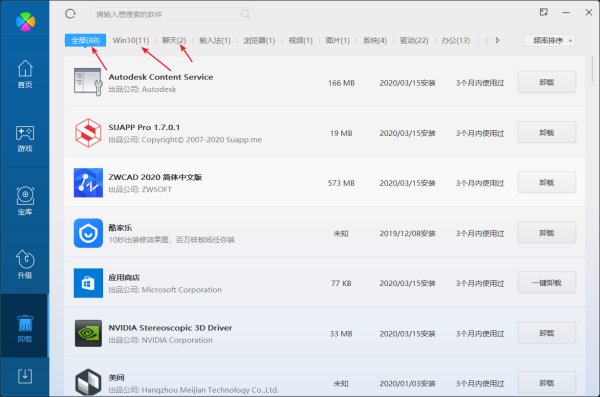
Task: Open the 频率排序 sort dropdown
Action: pos(549,40)
